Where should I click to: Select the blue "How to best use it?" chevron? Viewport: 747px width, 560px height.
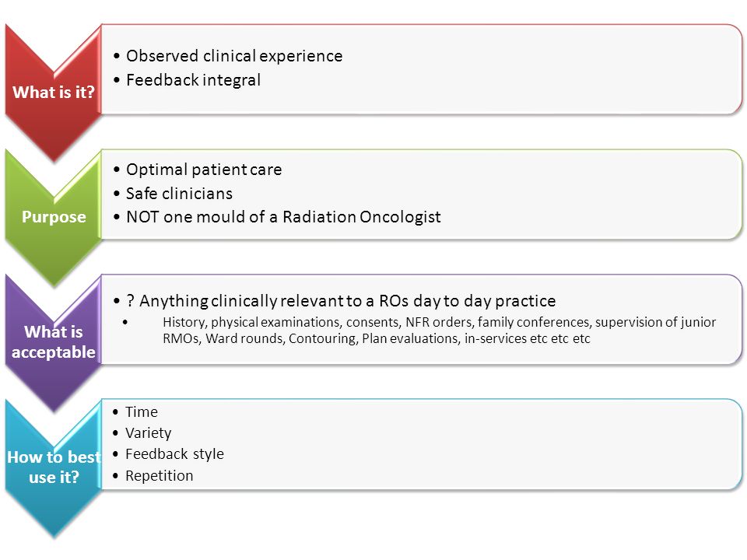click(54, 467)
